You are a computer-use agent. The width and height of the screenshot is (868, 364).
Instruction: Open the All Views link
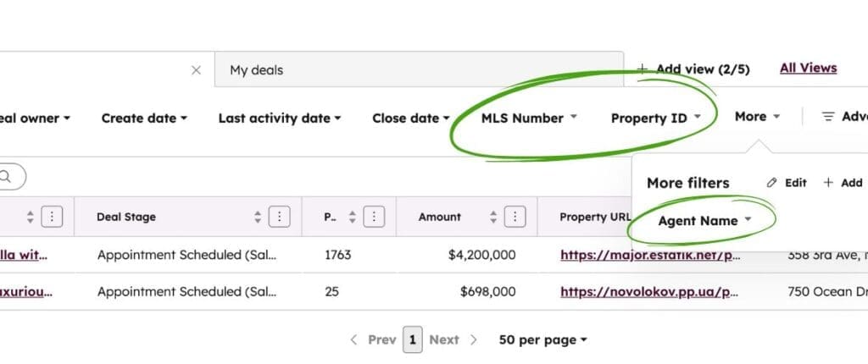pos(808,69)
